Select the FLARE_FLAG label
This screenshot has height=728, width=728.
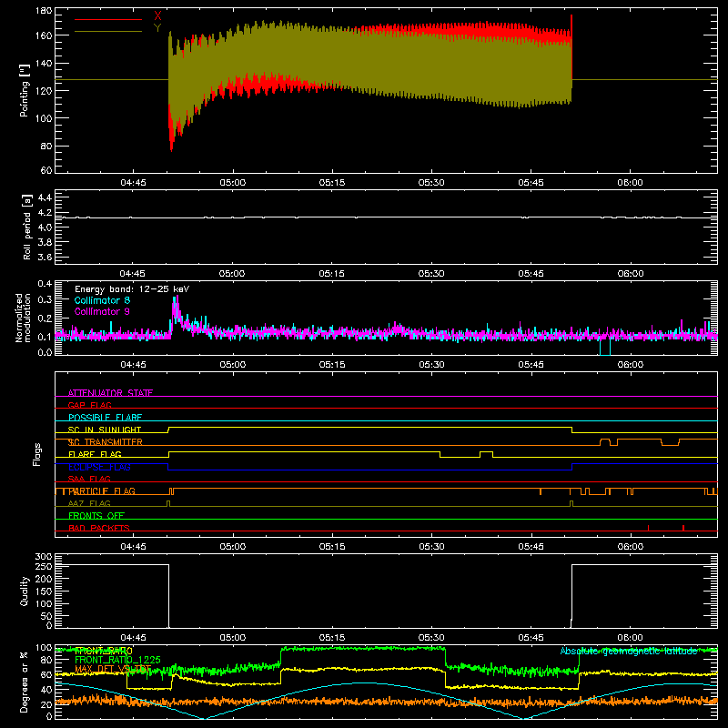click(95, 454)
